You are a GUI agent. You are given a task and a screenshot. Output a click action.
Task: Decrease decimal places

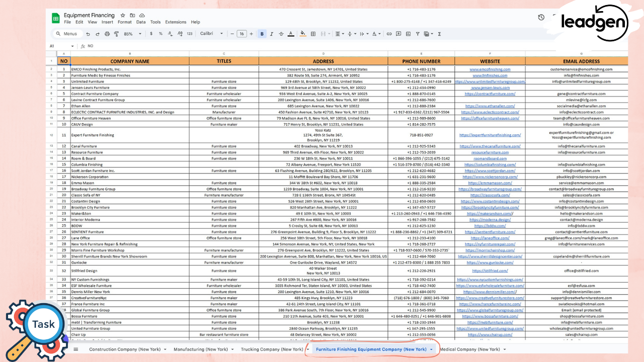point(170,34)
